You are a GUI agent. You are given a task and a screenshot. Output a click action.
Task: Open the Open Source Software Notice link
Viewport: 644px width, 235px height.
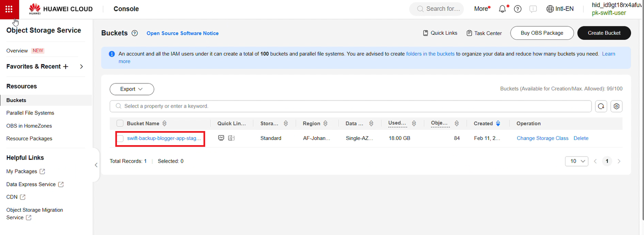click(183, 33)
